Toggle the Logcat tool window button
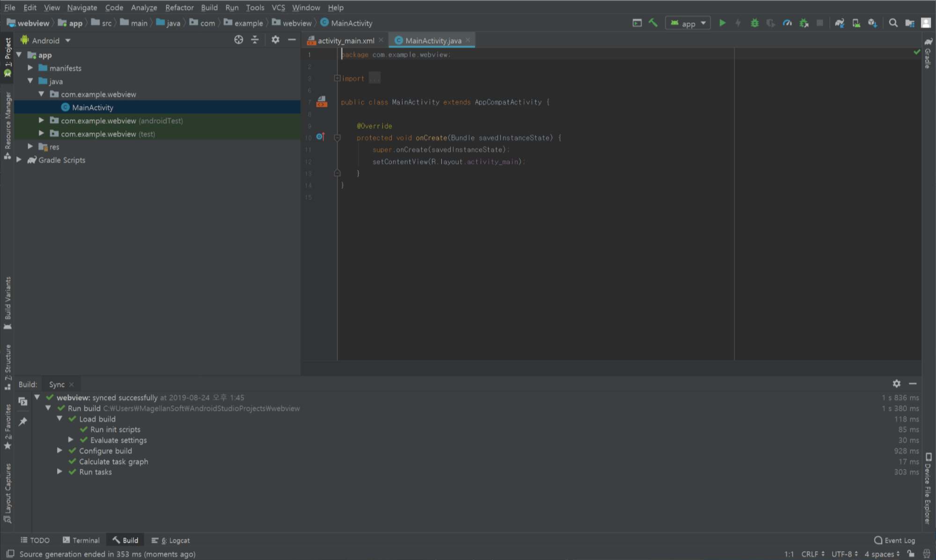The image size is (936, 560). (x=171, y=540)
